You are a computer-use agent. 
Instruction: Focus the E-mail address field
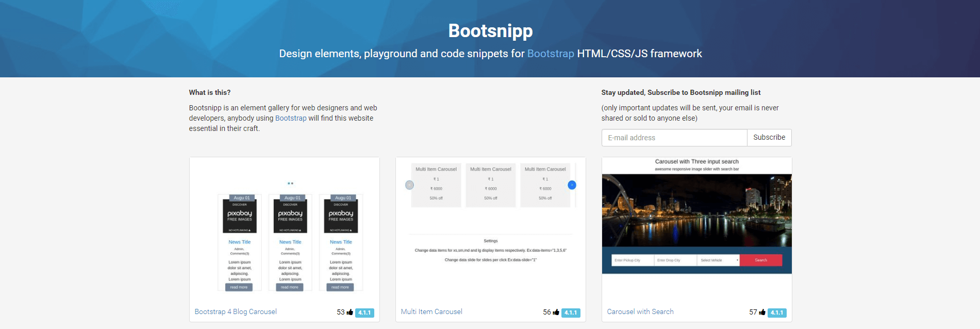click(674, 138)
